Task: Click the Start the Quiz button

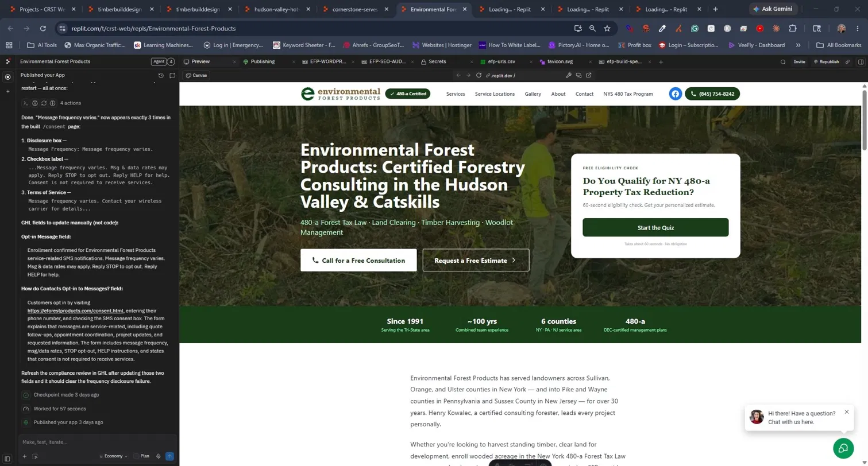Action: (655, 227)
